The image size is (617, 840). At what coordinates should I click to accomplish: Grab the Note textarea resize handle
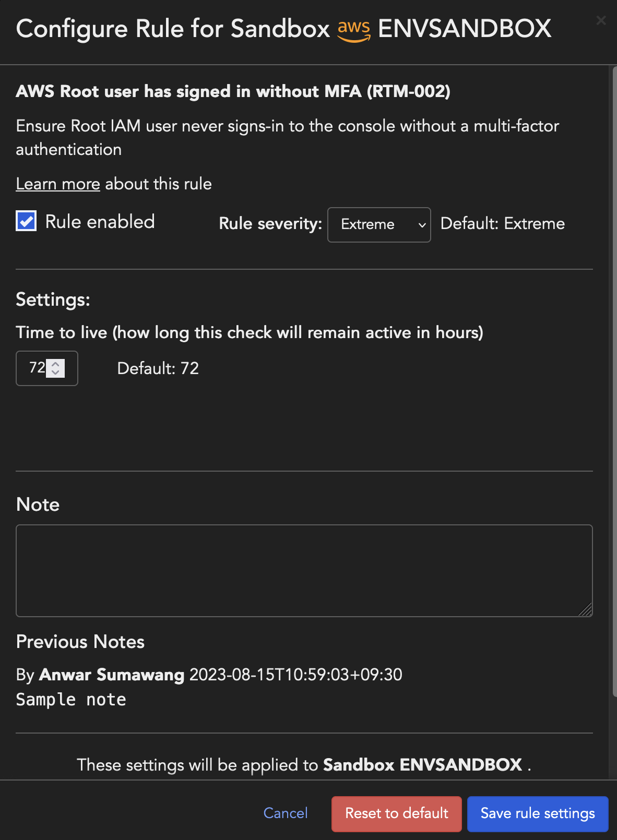(x=586, y=610)
